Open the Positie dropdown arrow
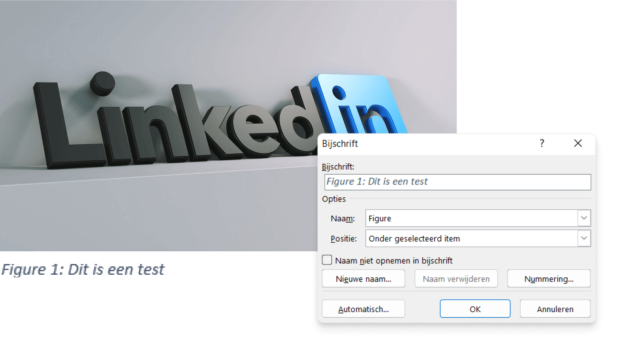 click(x=584, y=239)
